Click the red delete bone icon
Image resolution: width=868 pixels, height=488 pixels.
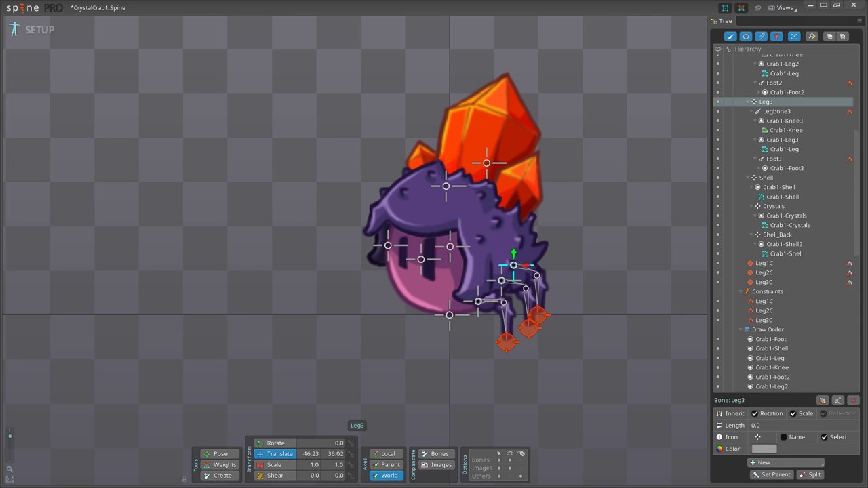854,401
